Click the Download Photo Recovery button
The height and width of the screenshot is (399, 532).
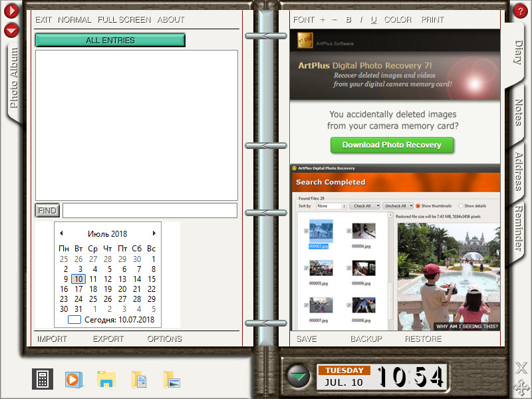392,145
